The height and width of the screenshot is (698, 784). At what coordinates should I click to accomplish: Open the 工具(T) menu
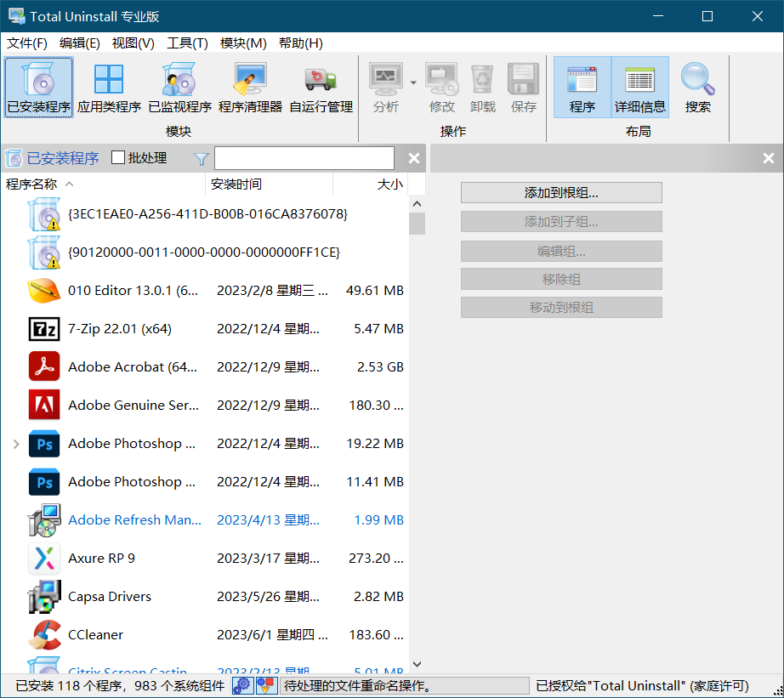click(x=187, y=43)
